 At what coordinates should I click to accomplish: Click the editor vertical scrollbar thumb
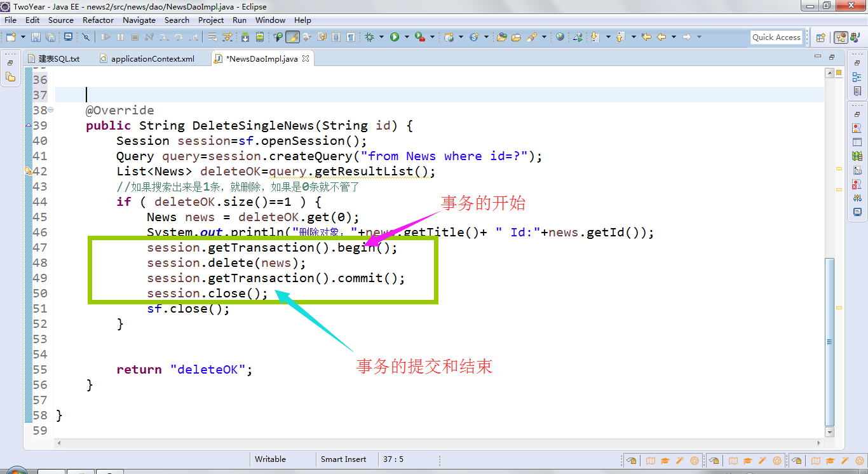coord(829,342)
